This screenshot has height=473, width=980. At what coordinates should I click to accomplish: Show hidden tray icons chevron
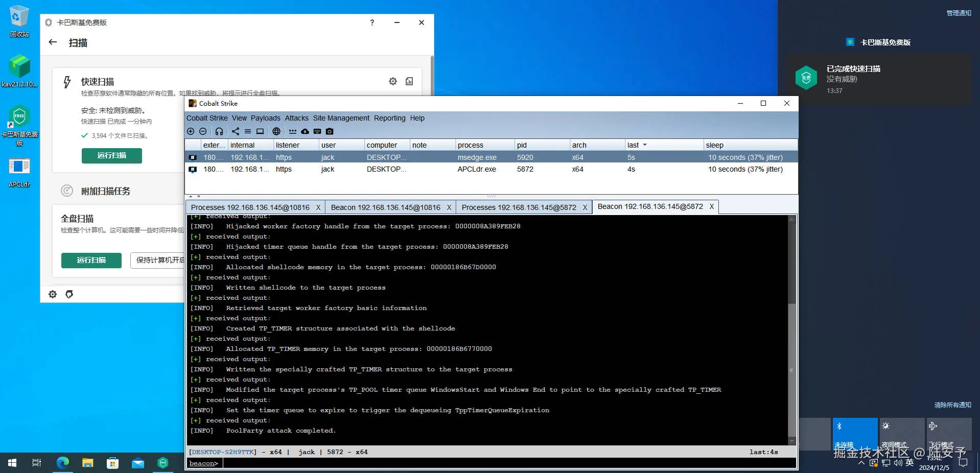tap(861, 463)
